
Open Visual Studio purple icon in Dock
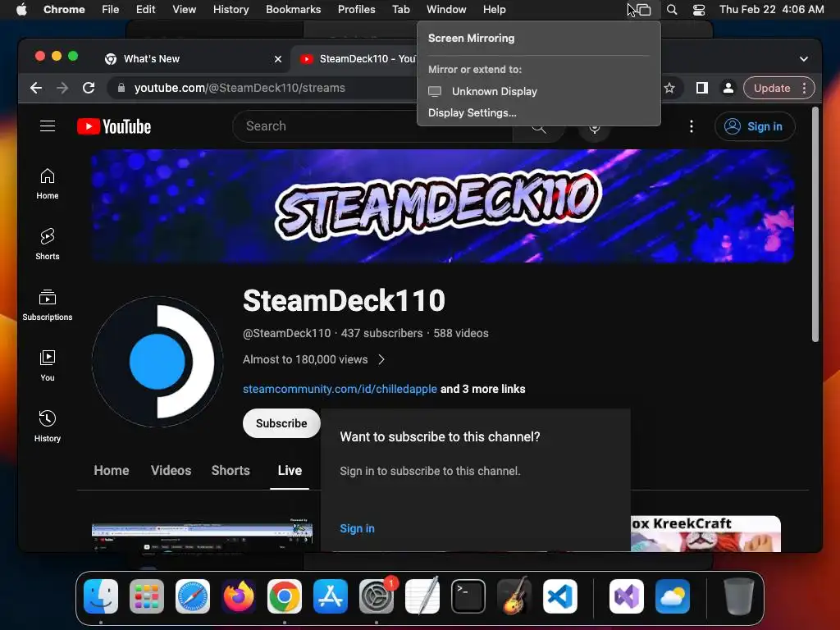(x=626, y=596)
